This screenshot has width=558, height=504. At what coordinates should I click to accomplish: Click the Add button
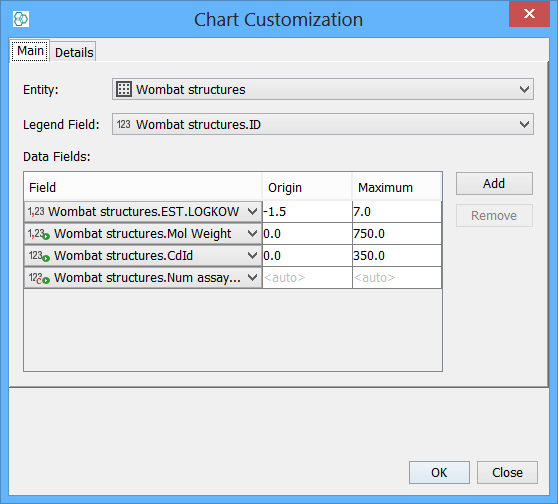(494, 184)
